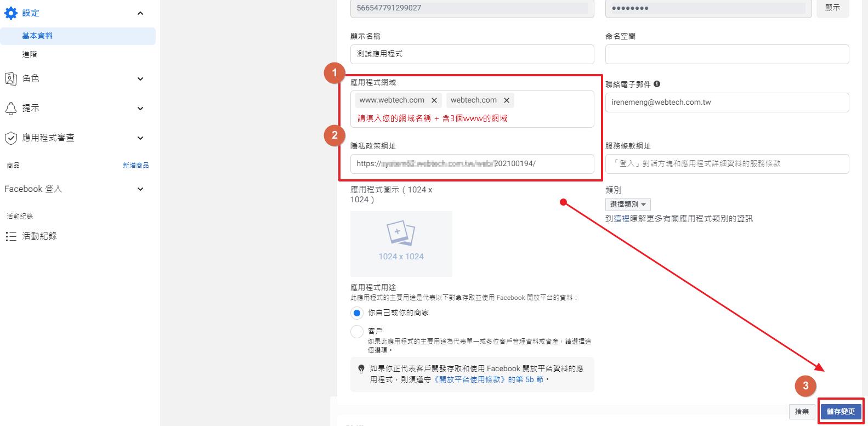Open 進階 settings in the sidebar
This screenshot has width=868, height=426.
30,54
